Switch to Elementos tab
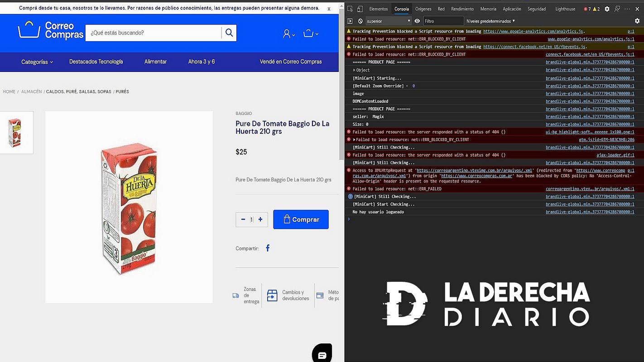Viewport: 644px width, 362px height. point(379,9)
